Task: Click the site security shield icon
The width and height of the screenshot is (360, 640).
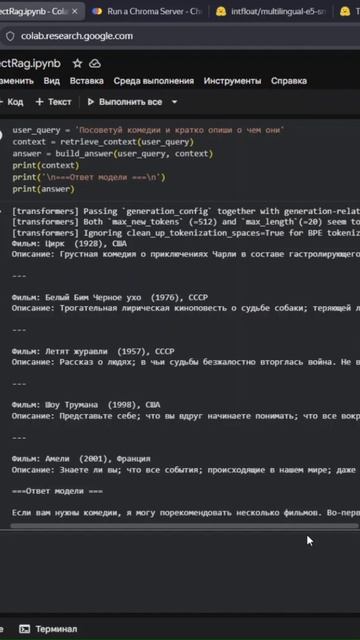Action: click(x=10, y=36)
